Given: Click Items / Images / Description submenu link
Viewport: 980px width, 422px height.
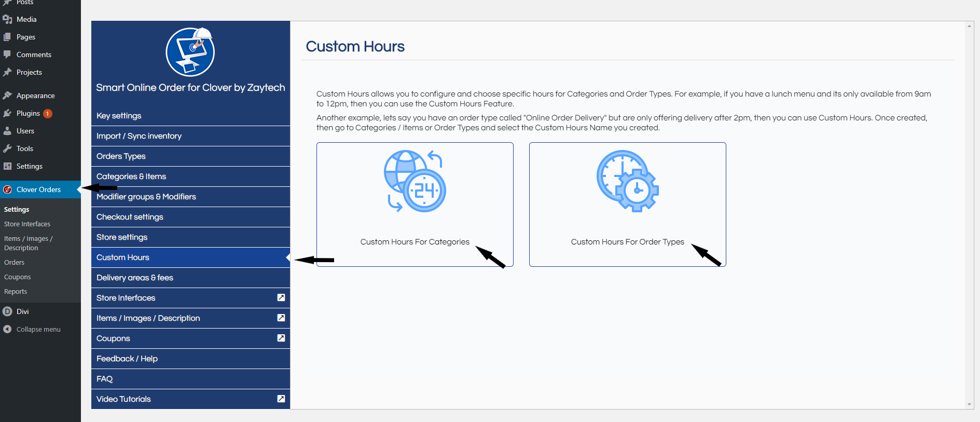Looking at the screenshot, I should coord(28,243).
